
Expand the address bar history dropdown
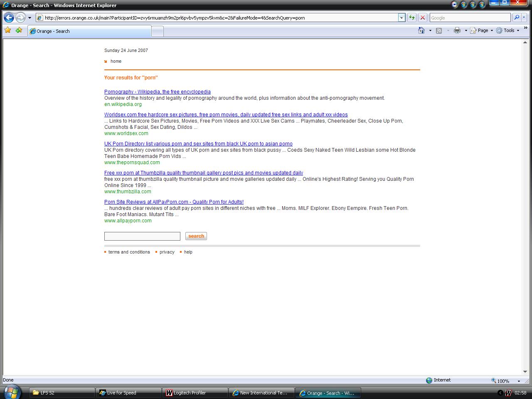coord(401,17)
